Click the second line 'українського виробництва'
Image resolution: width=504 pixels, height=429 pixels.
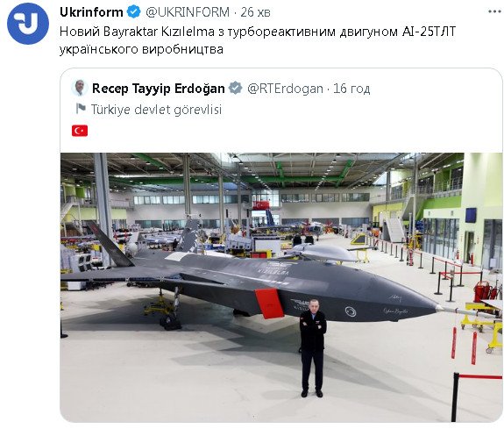(141, 49)
